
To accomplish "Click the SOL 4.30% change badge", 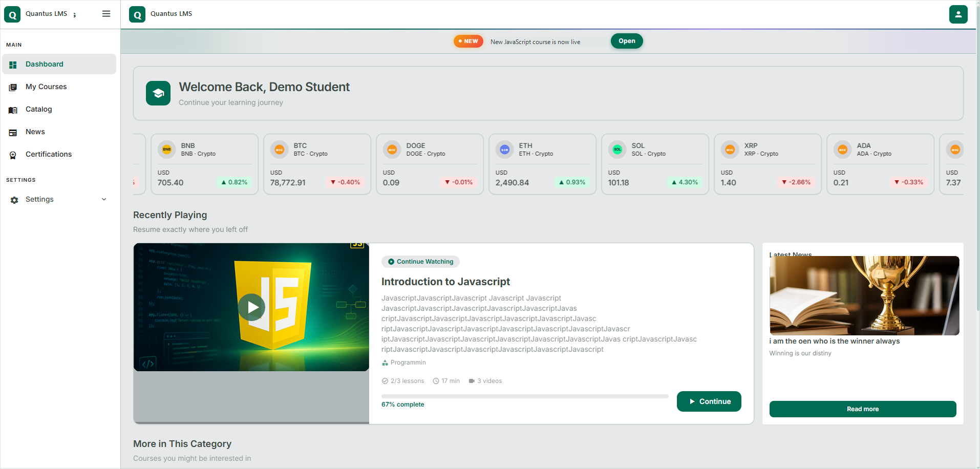I will [x=685, y=182].
